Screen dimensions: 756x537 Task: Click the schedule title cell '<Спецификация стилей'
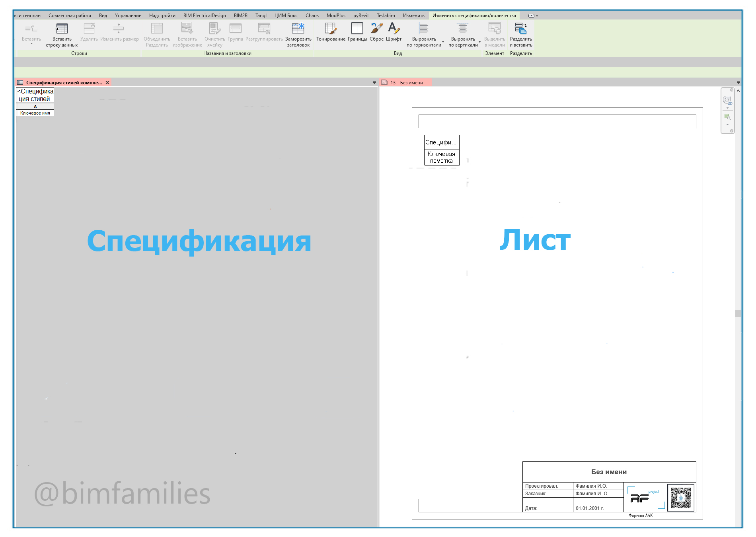(35, 95)
